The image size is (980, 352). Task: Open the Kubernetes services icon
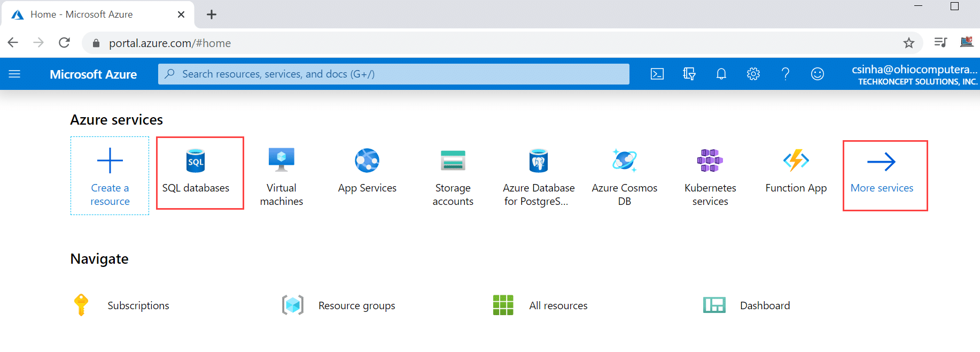pos(710,160)
